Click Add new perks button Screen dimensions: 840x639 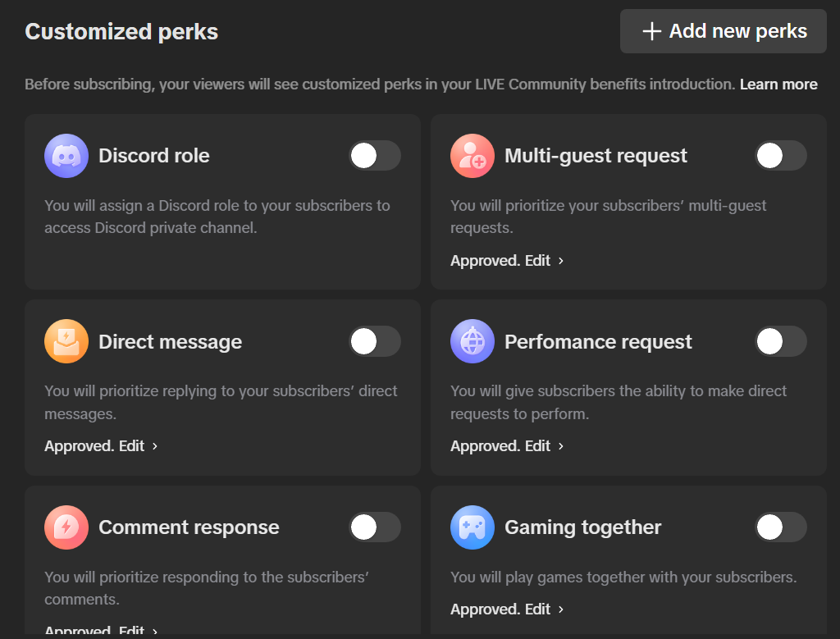pos(723,32)
